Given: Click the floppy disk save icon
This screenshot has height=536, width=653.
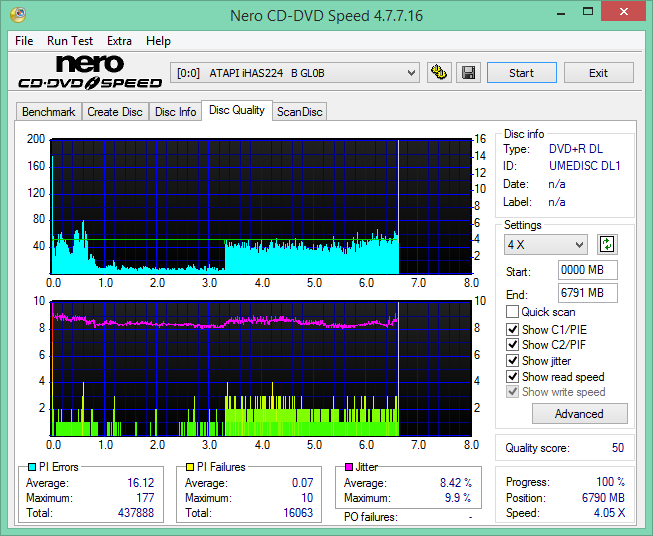Looking at the screenshot, I should click(x=469, y=73).
